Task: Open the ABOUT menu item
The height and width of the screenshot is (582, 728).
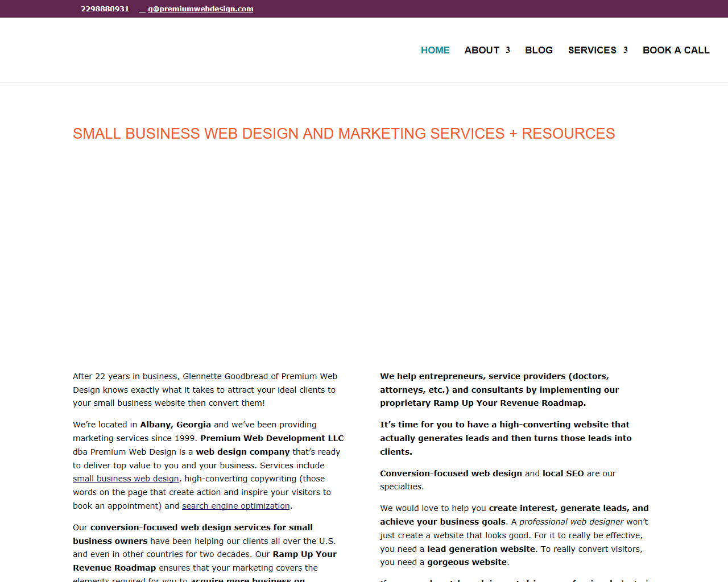Action: click(482, 50)
